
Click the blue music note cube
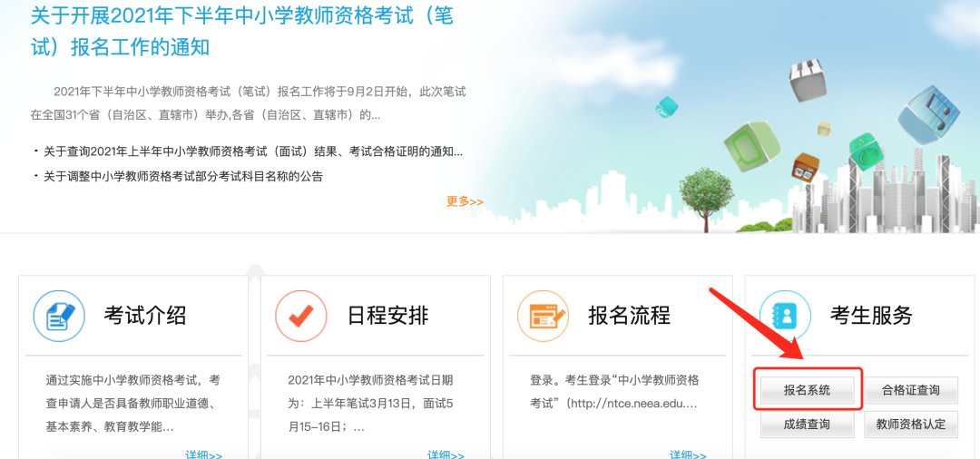(x=928, y=113)
